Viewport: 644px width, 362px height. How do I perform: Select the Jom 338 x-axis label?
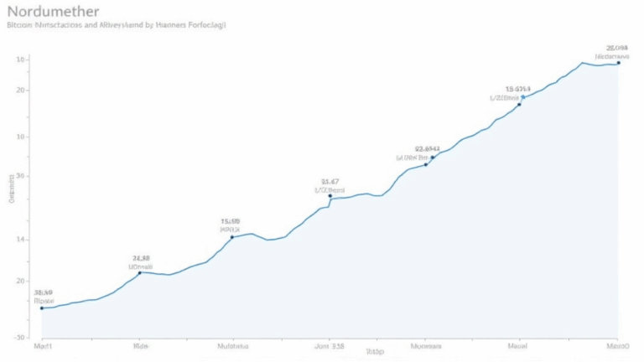click(x=330, y=344)
